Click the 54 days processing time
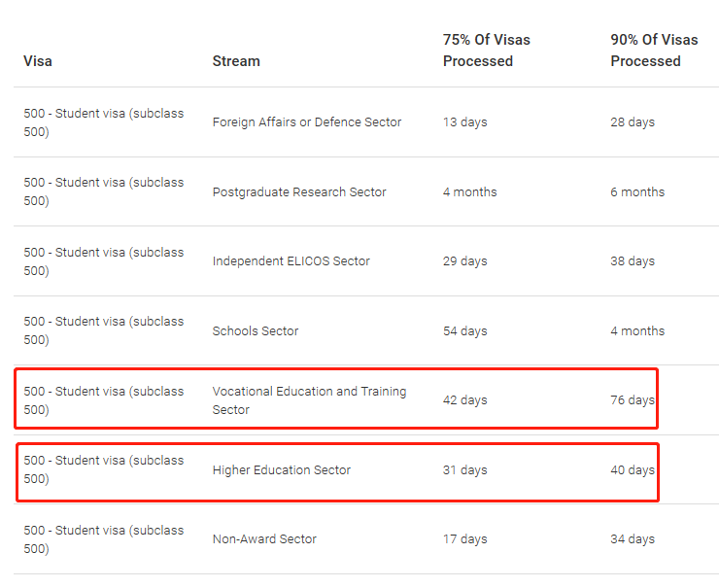 tap(464, 331)
